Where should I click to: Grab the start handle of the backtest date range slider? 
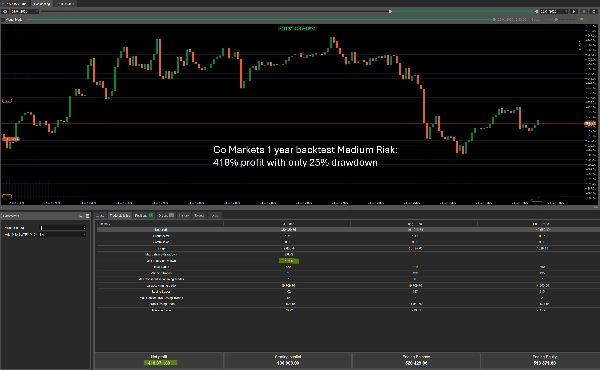[x=390, y=11]
